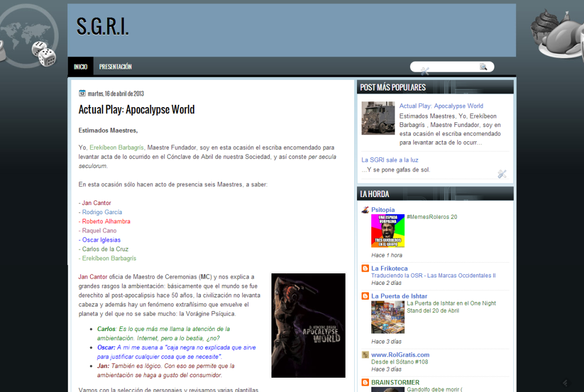Screen dimensions: 584x392
Task: Click LA HORDA widget heading
Action: click(x=374, y=194)
